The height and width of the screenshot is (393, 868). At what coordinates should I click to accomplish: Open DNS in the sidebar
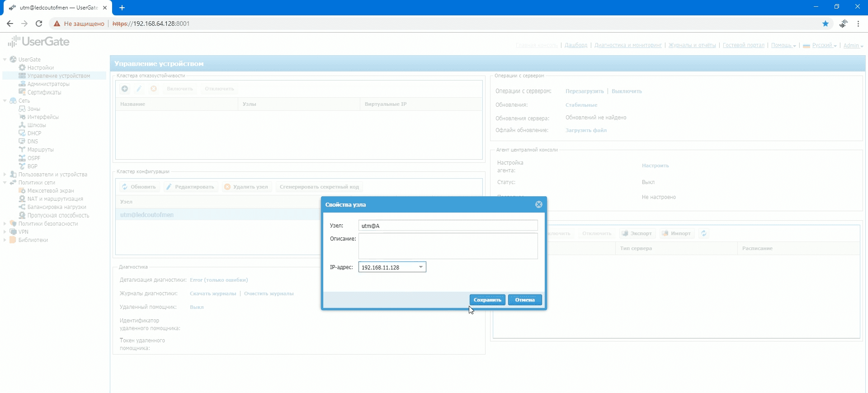coord(33,142)
